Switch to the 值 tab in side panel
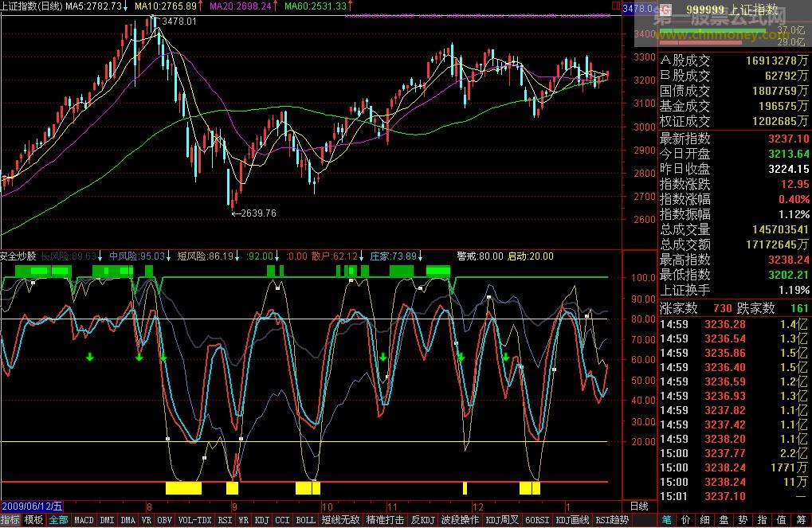This screenshot has height=528, width=812. coord(782,520)
